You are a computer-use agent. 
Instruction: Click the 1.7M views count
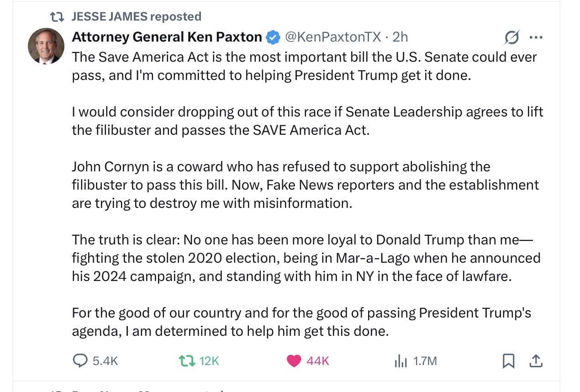click(425, 361)
